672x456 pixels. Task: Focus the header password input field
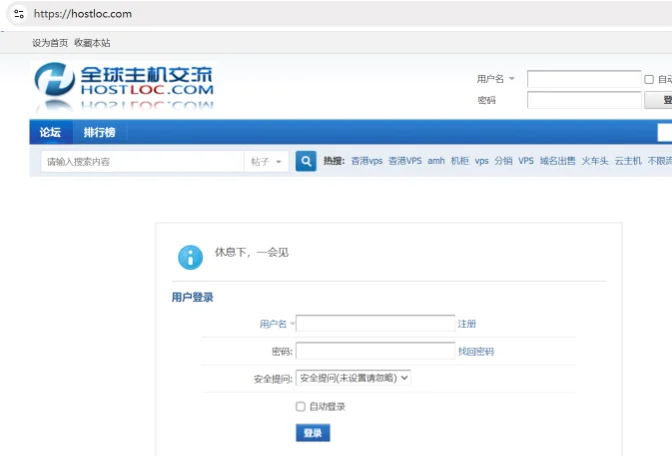coord(584,100)
